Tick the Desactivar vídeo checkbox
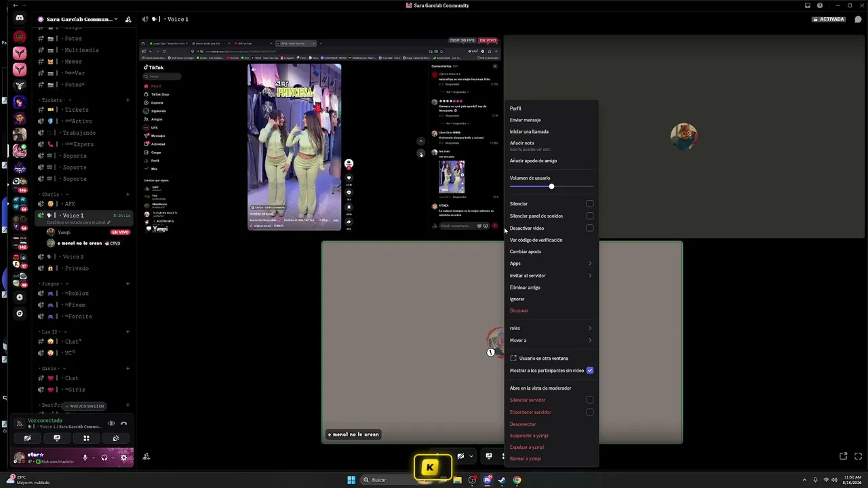Image resolution: width=868 pixels, height=488 pixels. pos(590,228)
